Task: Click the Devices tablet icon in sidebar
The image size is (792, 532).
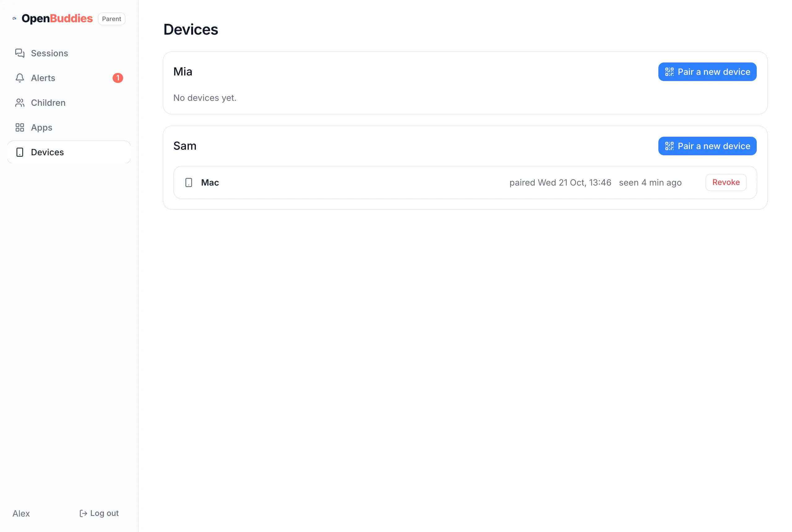Action: click(x=20, y=152)
